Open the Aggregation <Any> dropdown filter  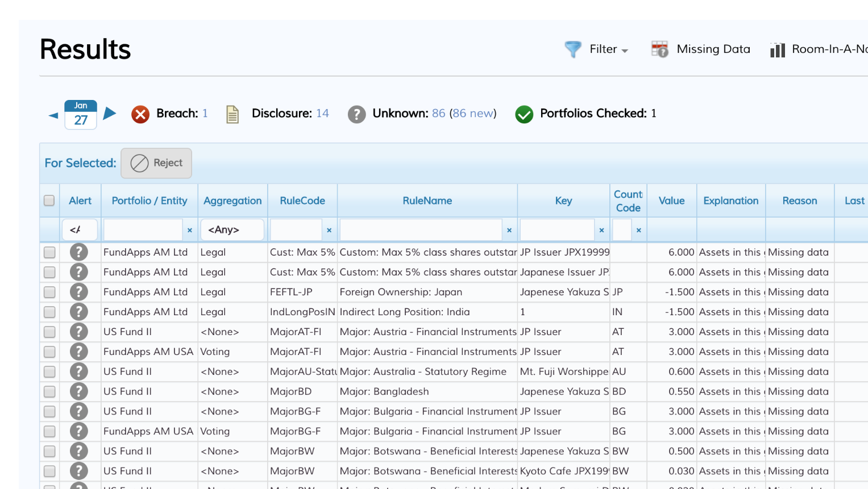pos(232,230)
